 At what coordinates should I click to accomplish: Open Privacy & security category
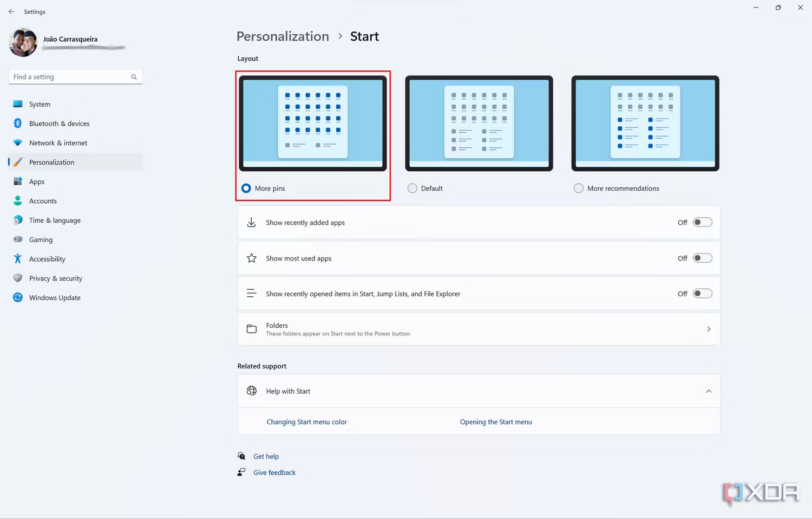coord(76,278)
